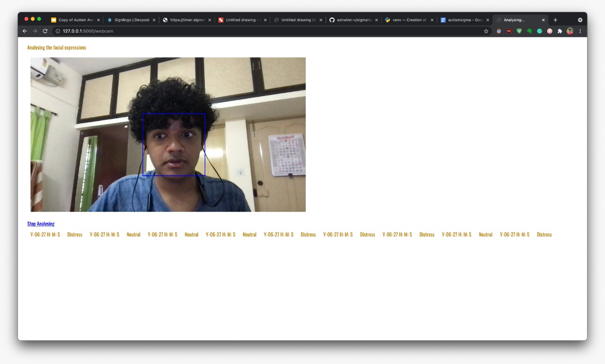Close the Copy of Autism Awareness tab
This screenshot has height=364, width=605.
click(98, 20)
